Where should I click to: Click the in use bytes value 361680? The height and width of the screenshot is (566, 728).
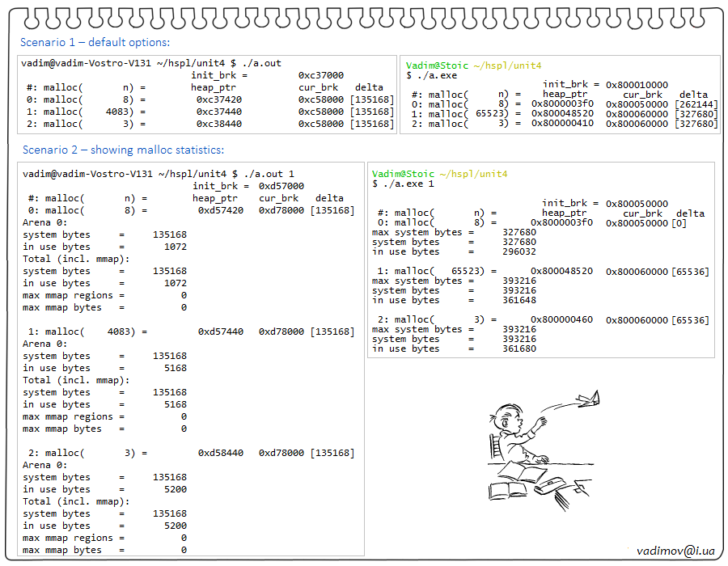tap(518, 348)
